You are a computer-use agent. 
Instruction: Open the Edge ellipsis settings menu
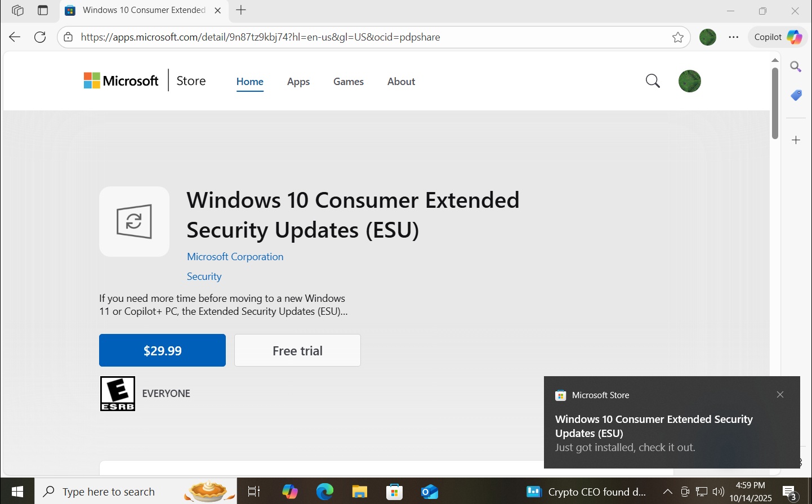pyautogui.click(x=733, y=37)
